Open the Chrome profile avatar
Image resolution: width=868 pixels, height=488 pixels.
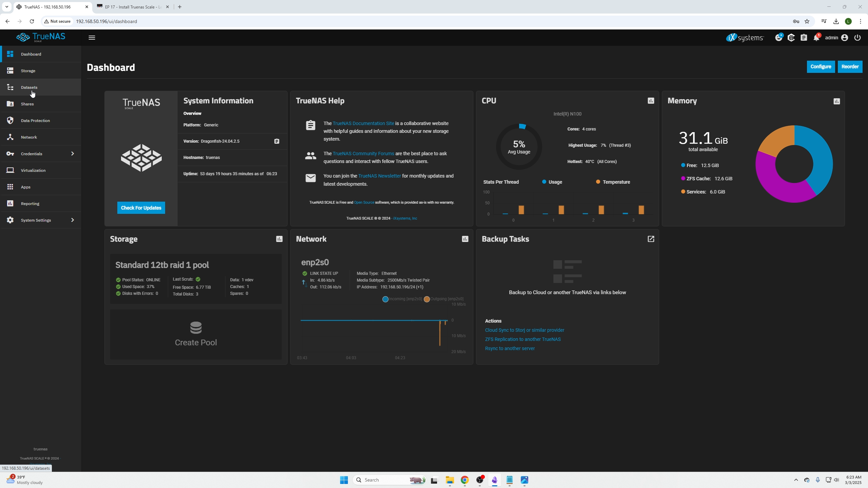(848, 21)
